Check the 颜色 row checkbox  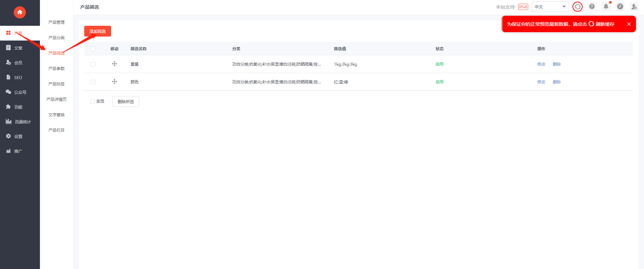[93, 82]
